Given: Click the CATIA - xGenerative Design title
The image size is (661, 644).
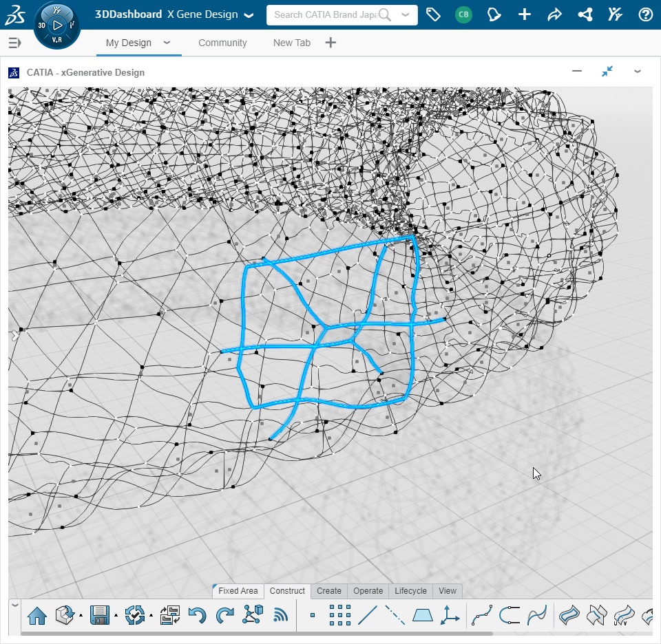Looking at the screenshot, I should (x=85, y=72).
